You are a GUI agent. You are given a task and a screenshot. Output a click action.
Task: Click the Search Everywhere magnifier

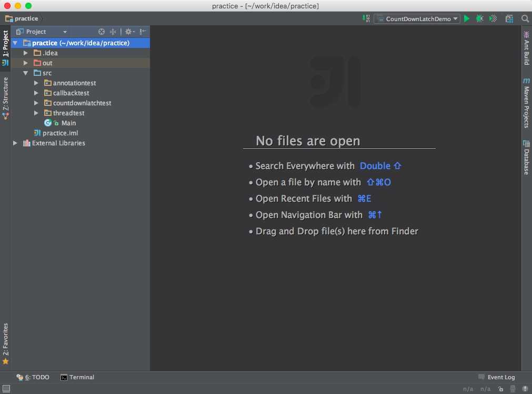(525, 18)
